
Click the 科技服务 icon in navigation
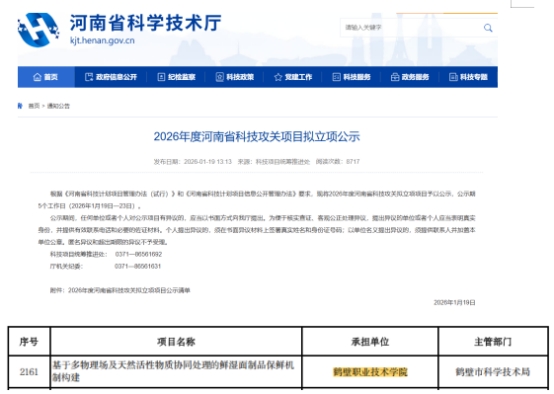click(336, 77)
